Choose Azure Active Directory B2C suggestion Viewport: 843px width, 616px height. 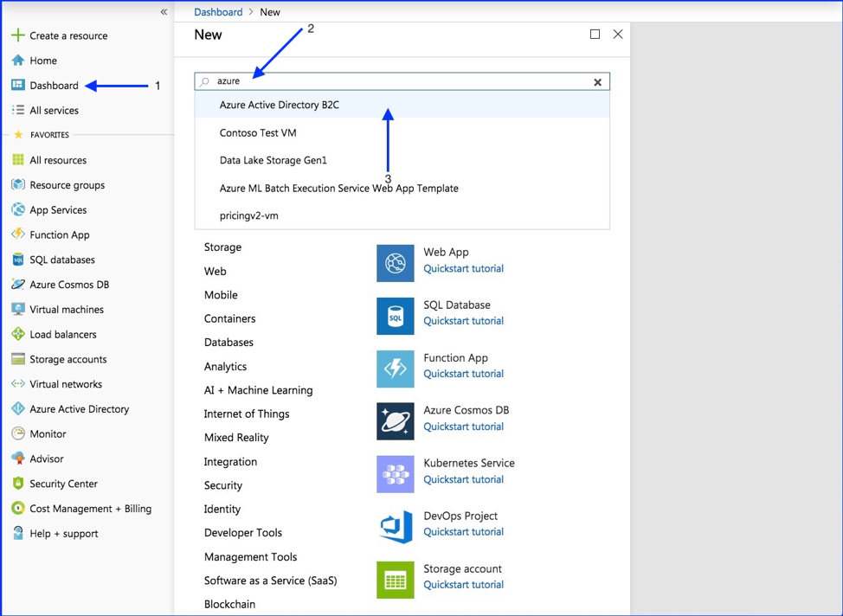click(402, 105)
